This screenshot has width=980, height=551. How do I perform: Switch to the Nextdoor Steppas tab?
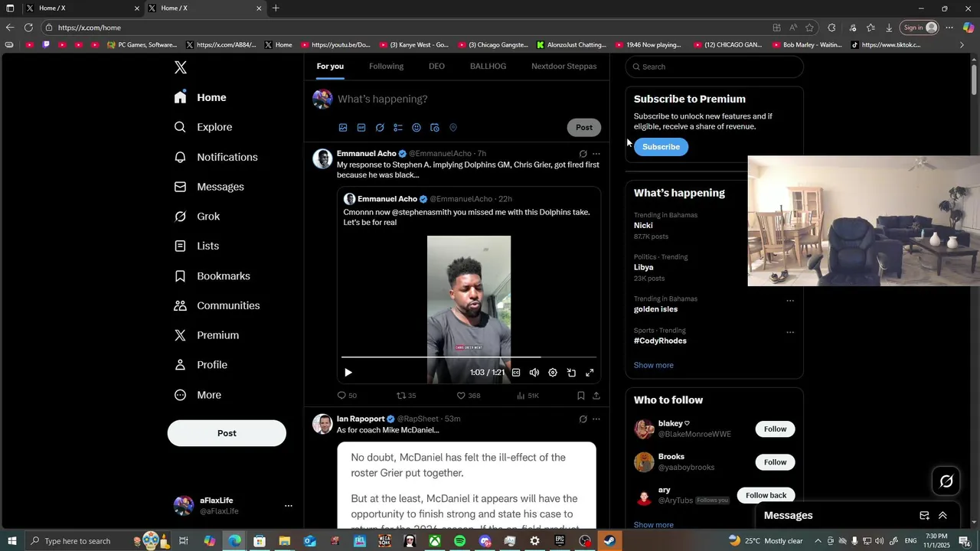pyautogui.click(x=563, y=67)
